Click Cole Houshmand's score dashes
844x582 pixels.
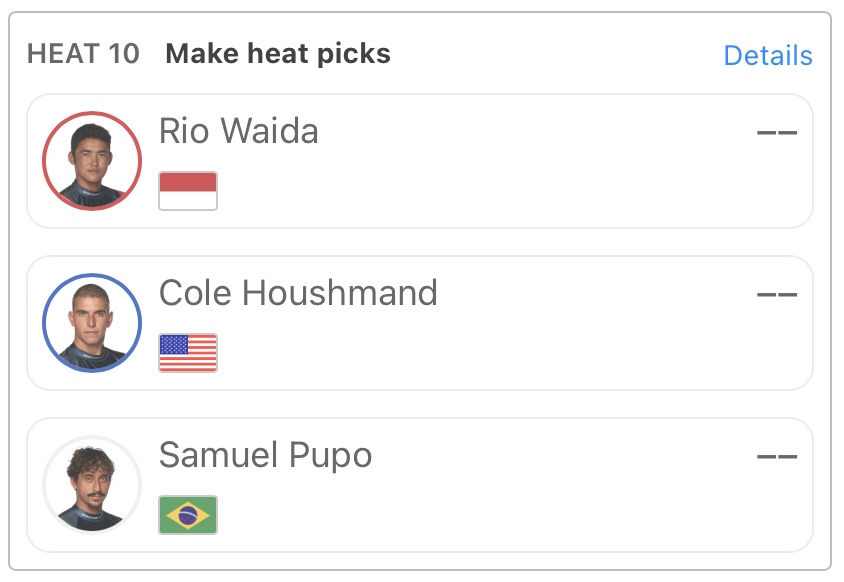coord(776,294)
